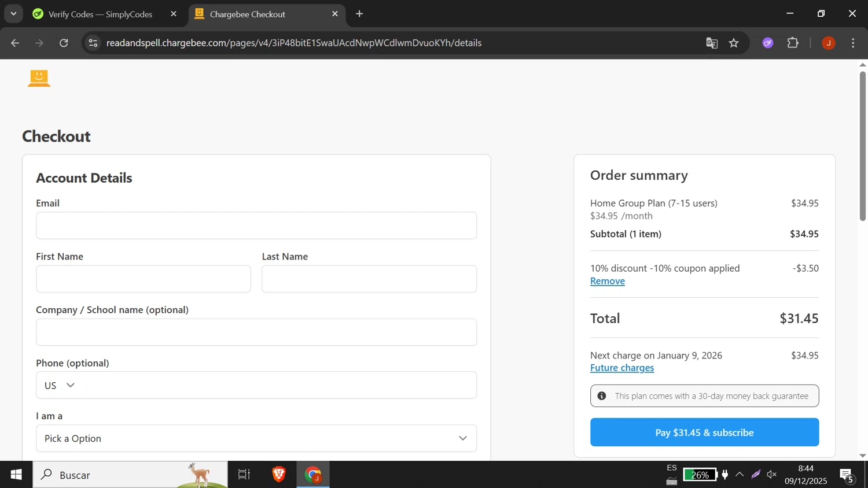
Task: Click the browser address bar URL
Action: click(x=293, y=43)
